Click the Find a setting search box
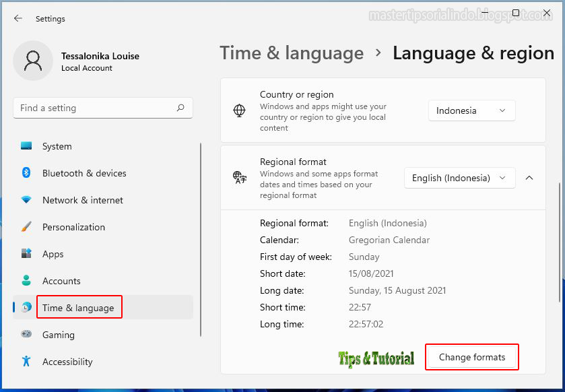 [x=102, y=108]
